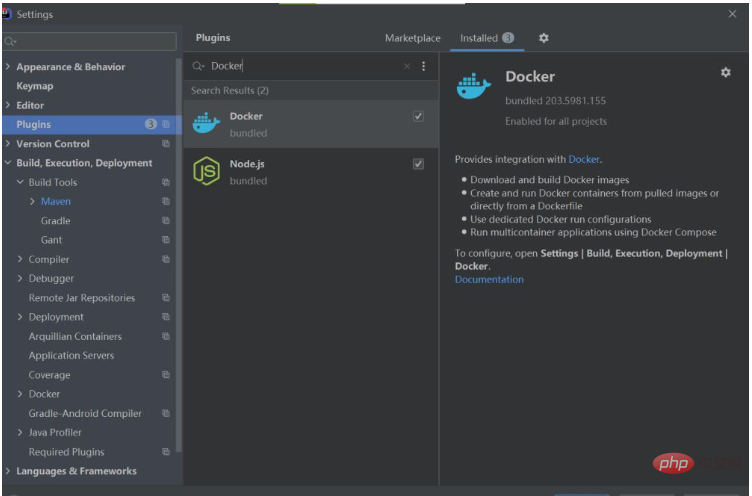Click the settings search magnifier icon
The image size is (752, 496).
coord(10,42)
